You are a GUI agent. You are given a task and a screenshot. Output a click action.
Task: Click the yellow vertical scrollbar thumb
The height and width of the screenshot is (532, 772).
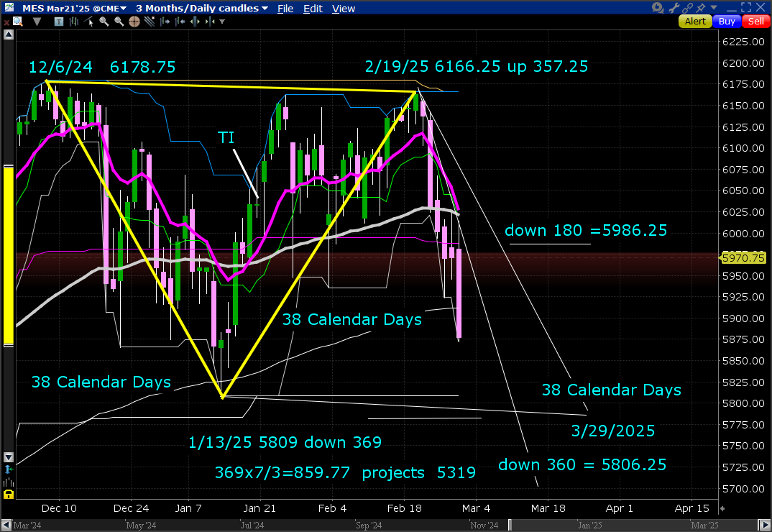click(9, 255)
